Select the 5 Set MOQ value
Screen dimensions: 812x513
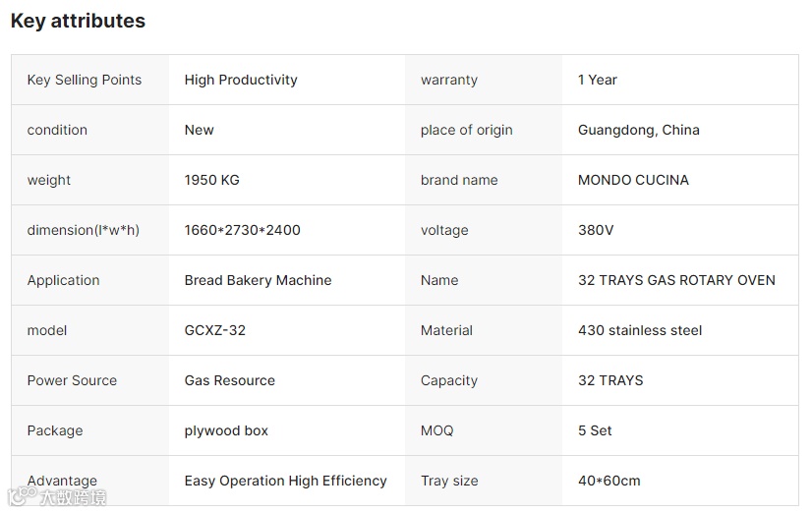(595, 430)
